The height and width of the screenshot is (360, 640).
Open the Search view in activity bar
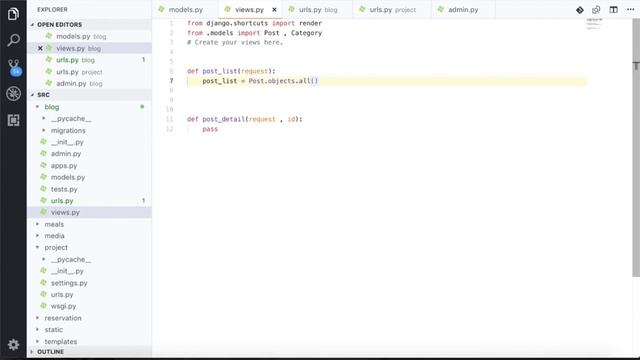[13, 40]
